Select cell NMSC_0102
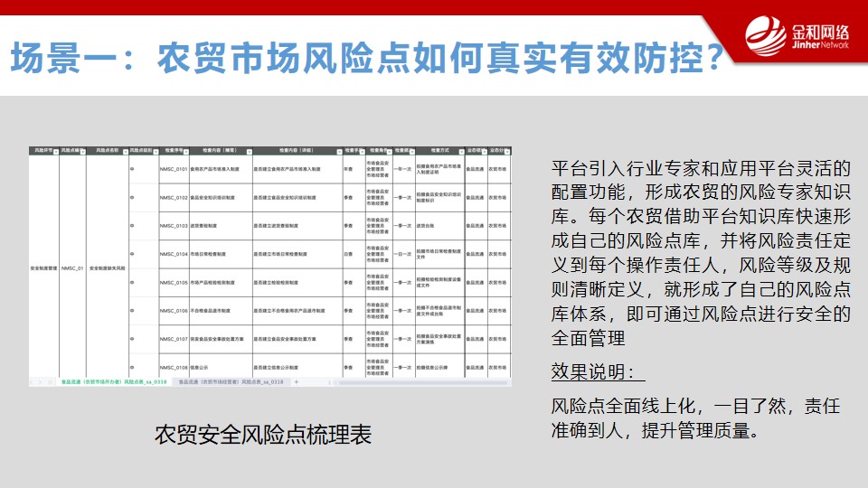Image resolution: width=868 pixels, height=488 pixels. tap(174, 198)
